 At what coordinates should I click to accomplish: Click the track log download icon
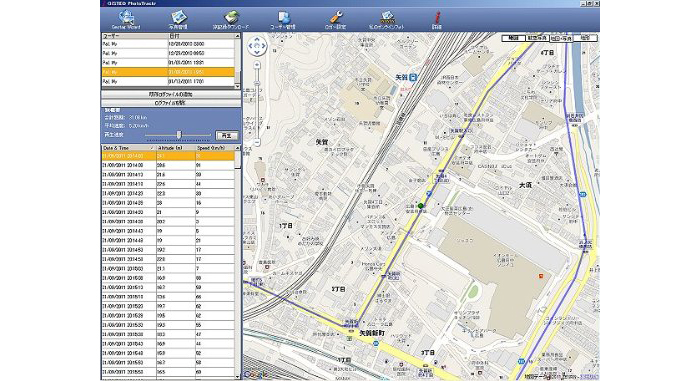click(x=231, y=20)
